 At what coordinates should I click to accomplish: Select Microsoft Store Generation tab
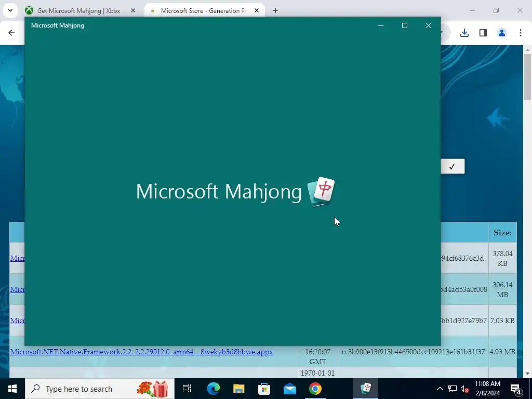click(204, 10)
